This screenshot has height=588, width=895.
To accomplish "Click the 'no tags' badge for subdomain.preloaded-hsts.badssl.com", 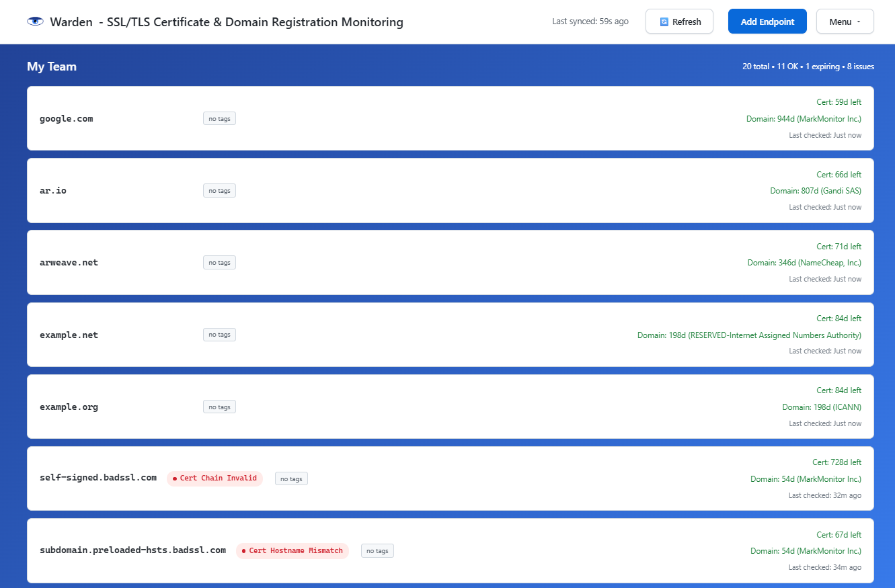I will [x=377, y=551].
